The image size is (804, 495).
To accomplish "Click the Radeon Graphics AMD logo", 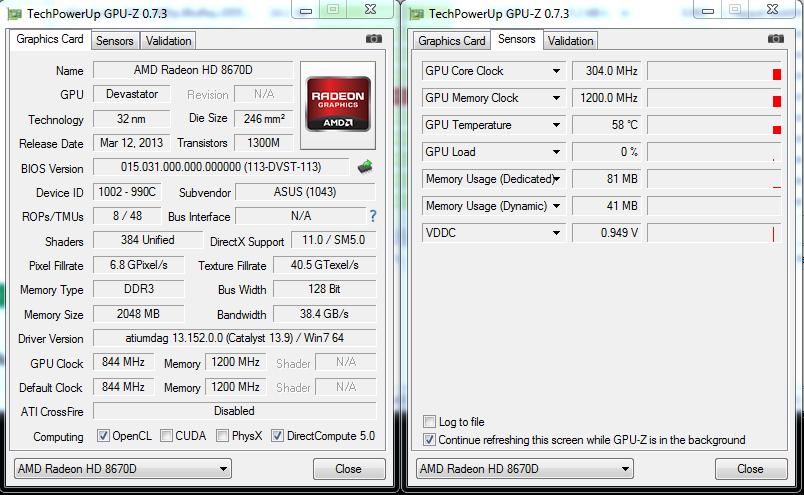I will click(x=338, y=104).
